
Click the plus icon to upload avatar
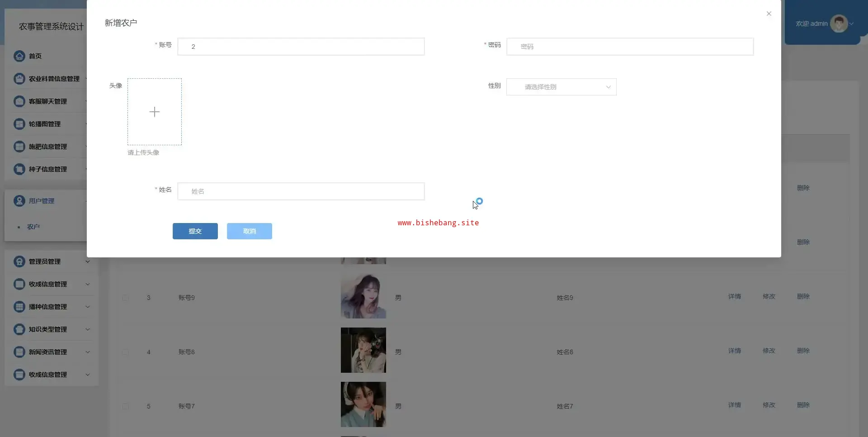tap(155, 112)
